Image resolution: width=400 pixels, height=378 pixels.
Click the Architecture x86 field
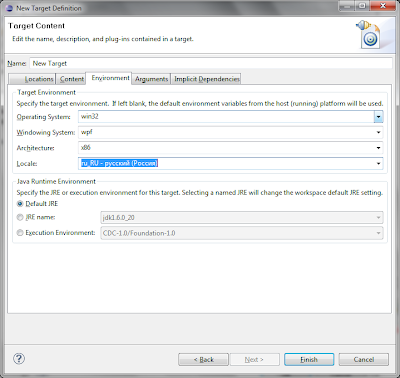coord(226,148)
